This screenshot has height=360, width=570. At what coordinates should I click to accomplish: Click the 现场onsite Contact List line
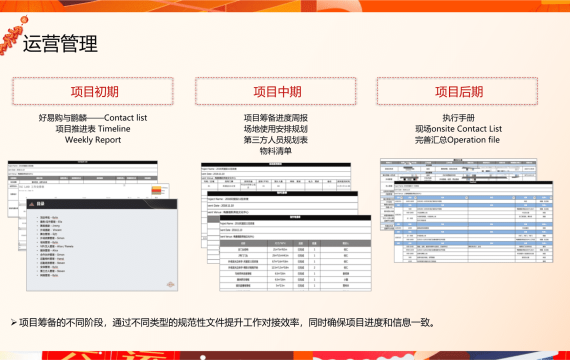[x=458, y=129]
